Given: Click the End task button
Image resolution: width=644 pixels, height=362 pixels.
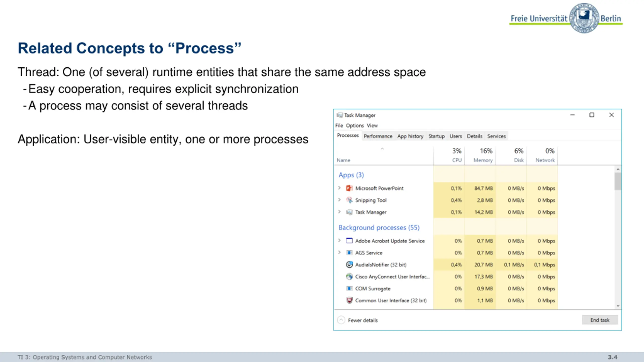Looking at the screenshot, I should pos(600,320).
